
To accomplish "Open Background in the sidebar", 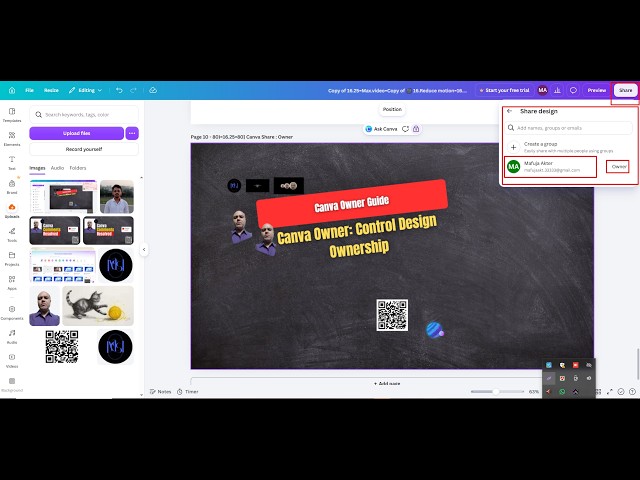I will [x=12, y=384].
